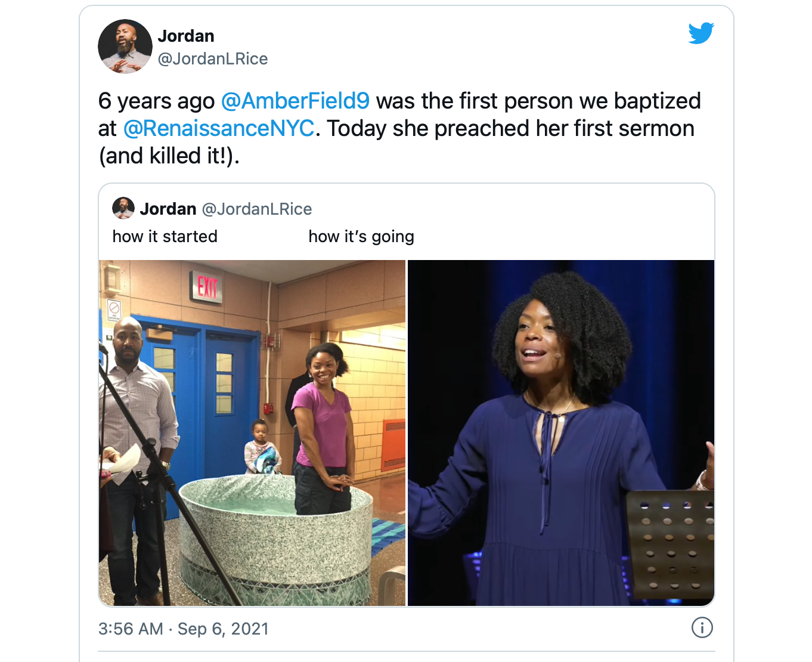Image resolution: width=812 pixels, height=662 pixels.
Task: Open the tweet info circle icon
Action: tap(702, 627)
